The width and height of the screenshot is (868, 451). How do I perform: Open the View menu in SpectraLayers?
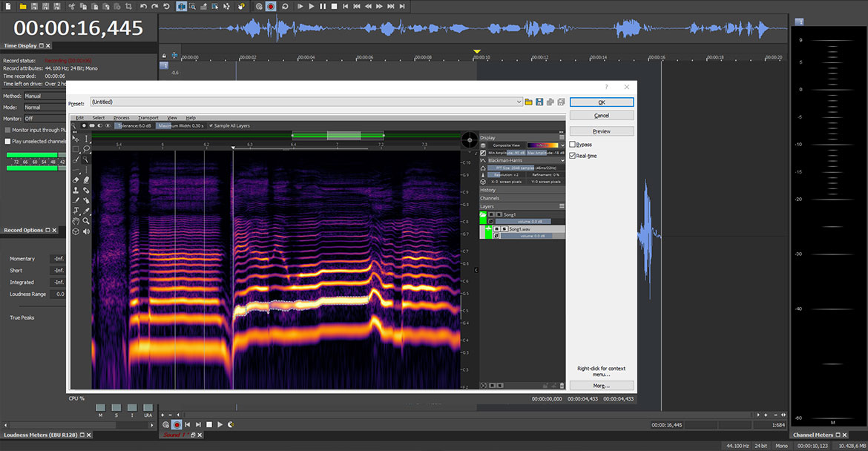pyautogui.click(x=172, y=118)
